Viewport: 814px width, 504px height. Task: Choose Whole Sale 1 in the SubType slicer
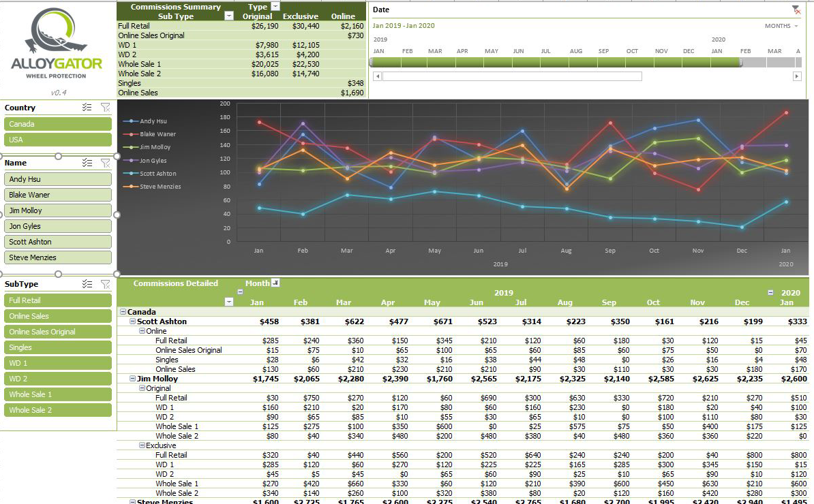coord(58,394)
